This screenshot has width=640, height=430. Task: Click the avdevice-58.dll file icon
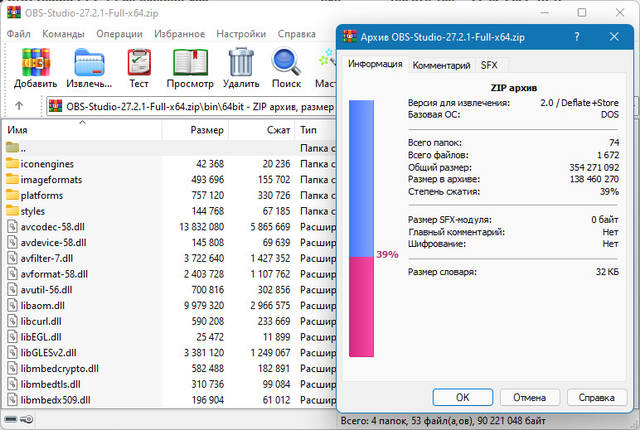13,242
